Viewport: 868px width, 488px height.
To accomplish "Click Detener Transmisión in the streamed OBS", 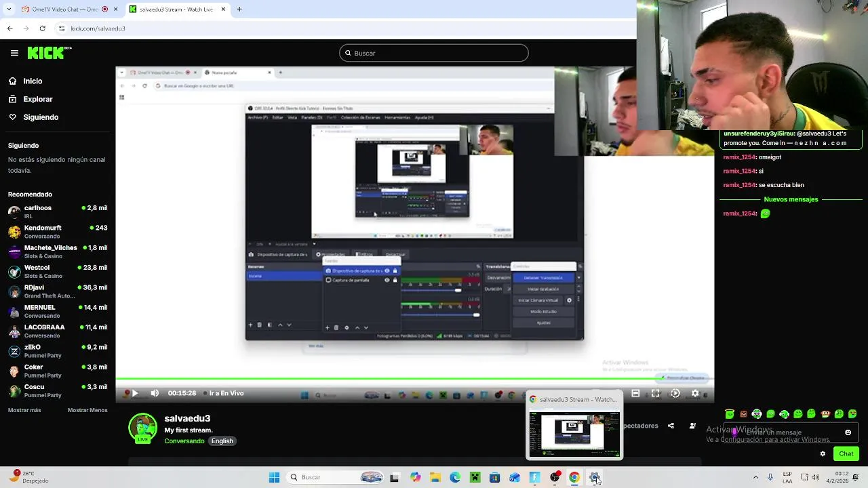I will coord(543,278).
